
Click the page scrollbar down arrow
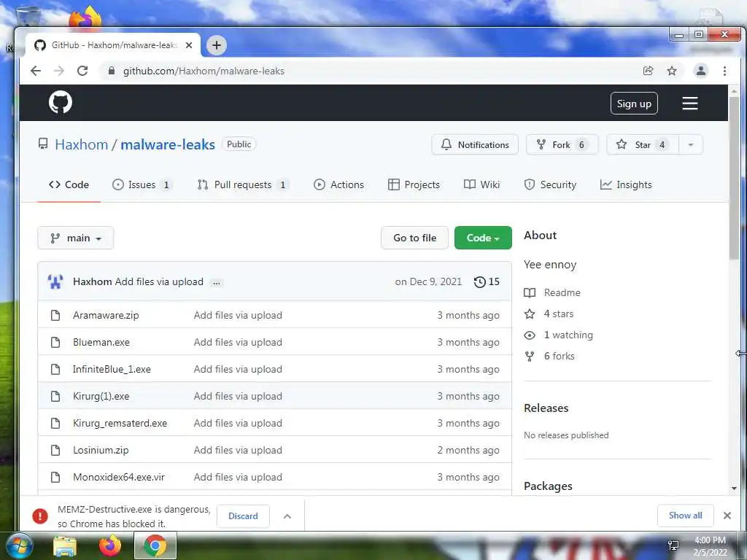tap(734, 488)
